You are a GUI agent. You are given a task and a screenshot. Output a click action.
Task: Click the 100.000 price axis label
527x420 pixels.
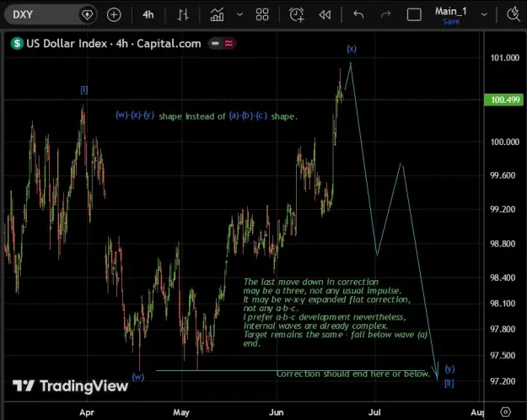point(505,142)
